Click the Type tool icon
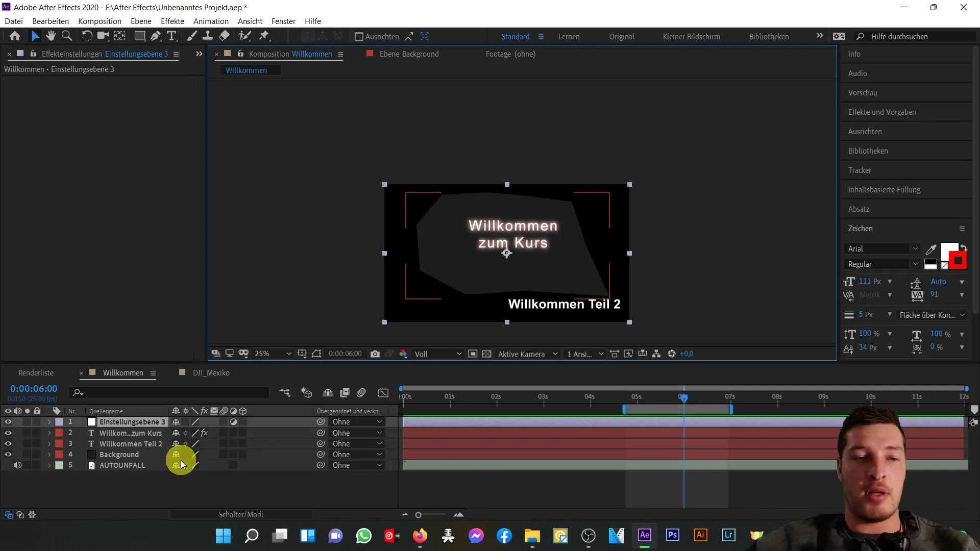 pyautogui.click(x=170, y=36)
